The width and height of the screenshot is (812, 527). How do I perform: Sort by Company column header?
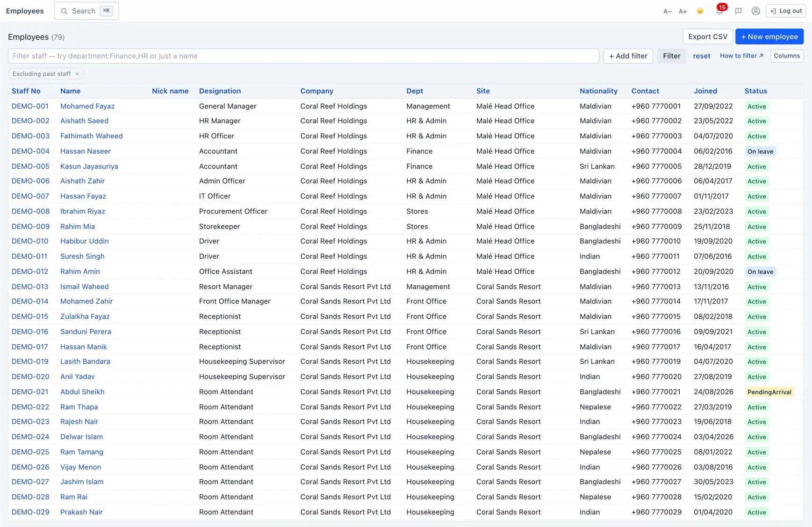coord(317,91)
